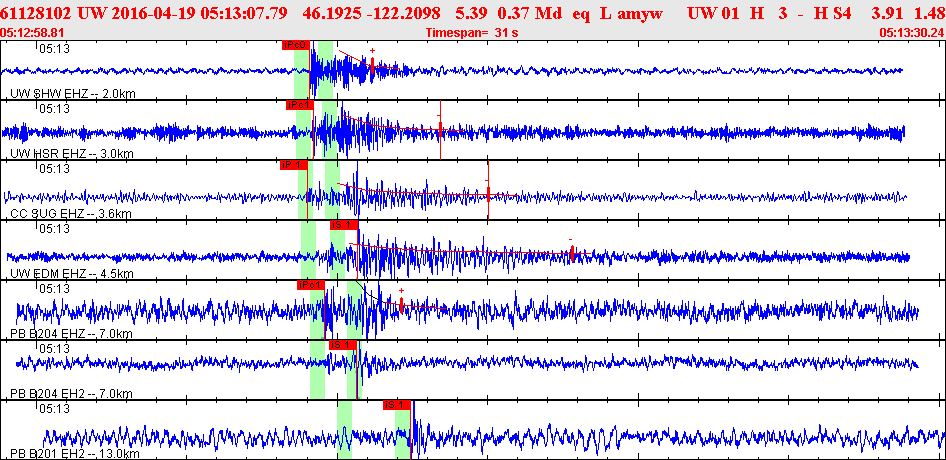The image size is (946, 460).
Task: Select the S pick flag on B204 EH2 trace
Action: point(343,345)
